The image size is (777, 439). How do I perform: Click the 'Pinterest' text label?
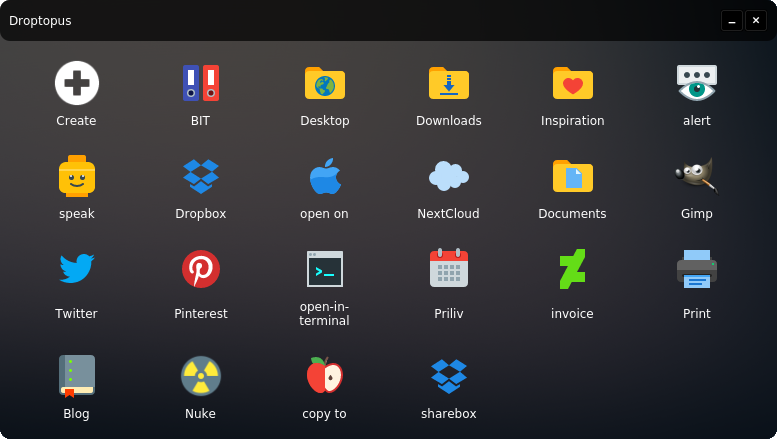(201, 313)
